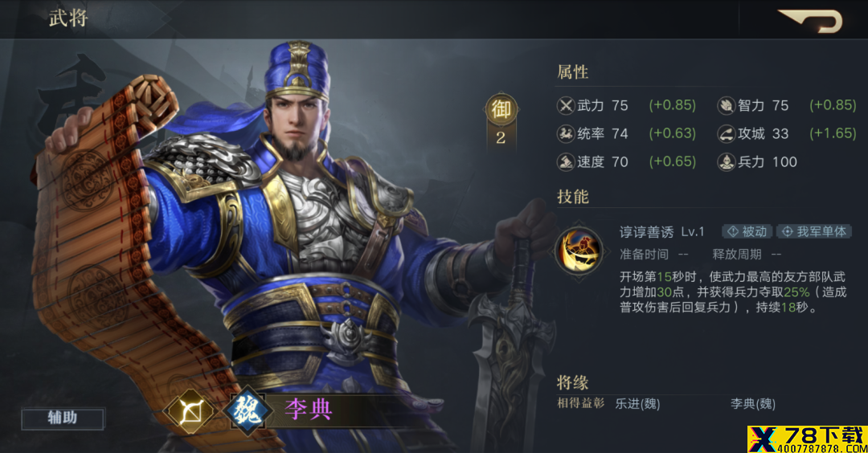Screen dimensions: 868x453
Task: Open the 武将 header title
Action: tap(68, 18)
